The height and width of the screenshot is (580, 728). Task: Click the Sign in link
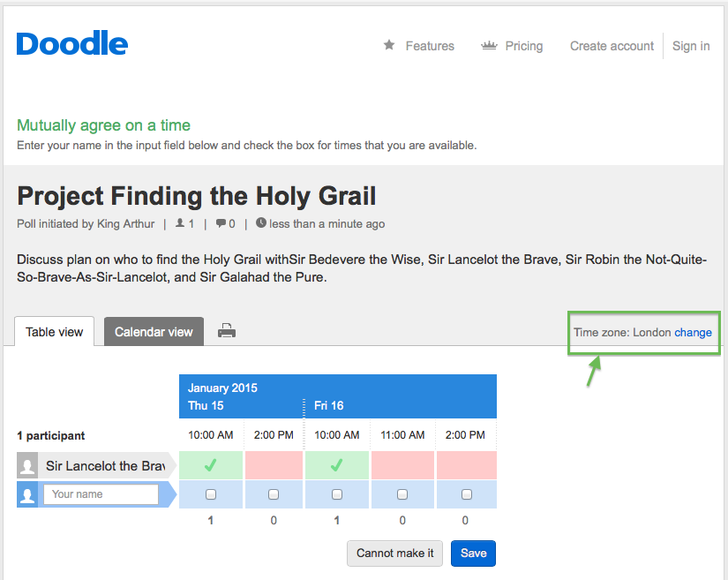click(691, 46)
